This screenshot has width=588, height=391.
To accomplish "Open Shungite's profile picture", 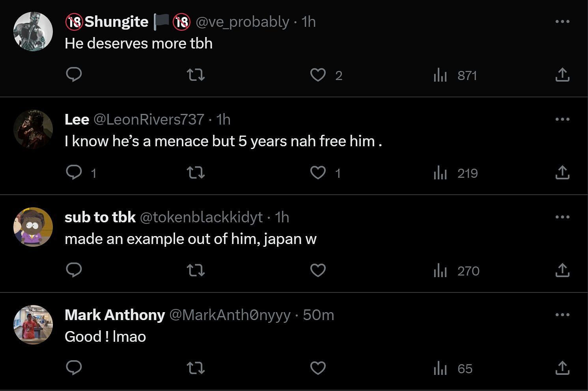I will pyautogui.click(x=33, y=32).
